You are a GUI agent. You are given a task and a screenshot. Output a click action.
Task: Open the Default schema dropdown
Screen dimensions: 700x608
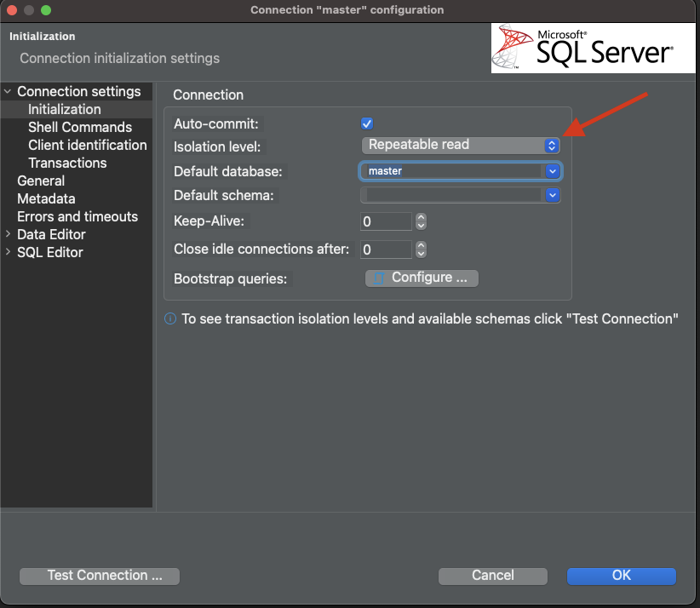coord(552,195)
